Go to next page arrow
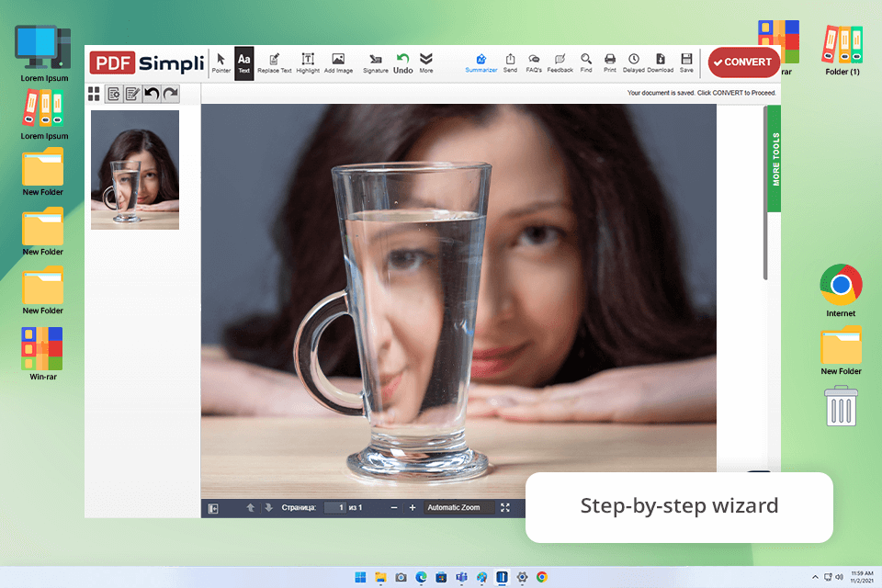Image resolution: width=882 pixels, height=588 pixels. 268,507
